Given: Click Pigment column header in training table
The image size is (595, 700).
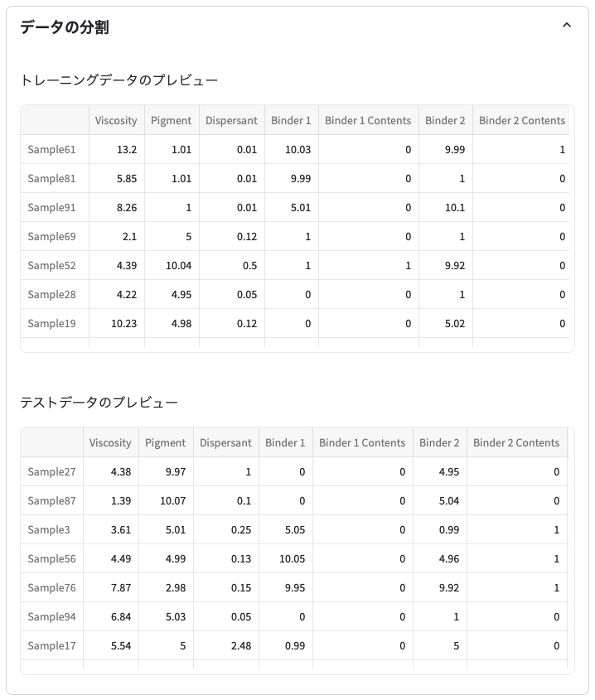Looking at the screenshot, I should 171,120.
